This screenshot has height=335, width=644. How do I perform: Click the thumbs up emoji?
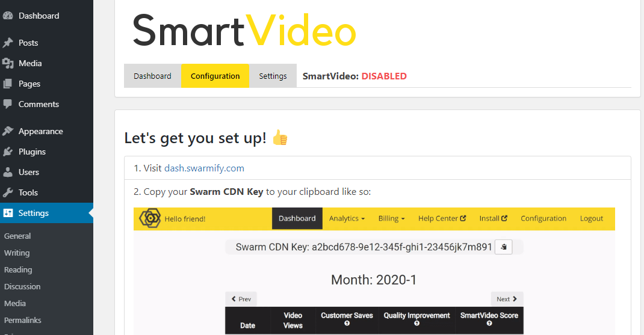[x=280, y=138]
